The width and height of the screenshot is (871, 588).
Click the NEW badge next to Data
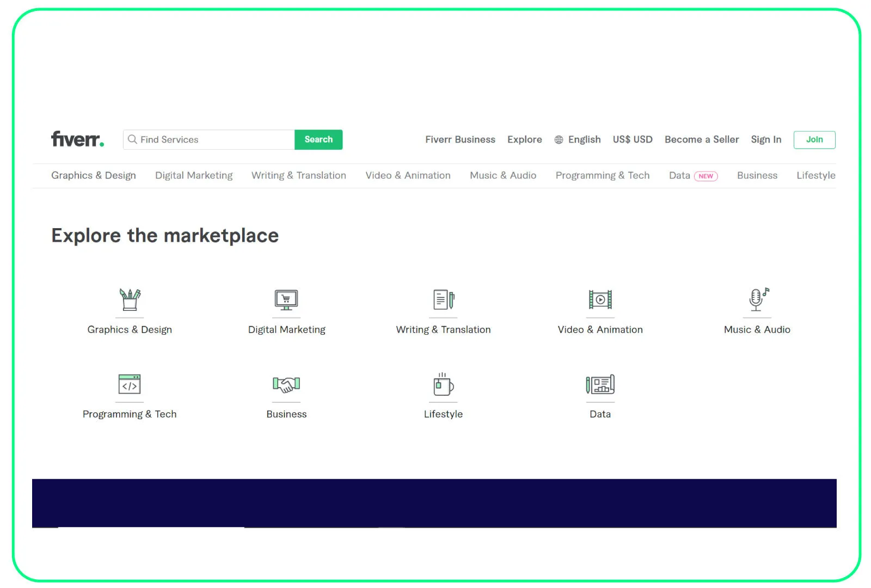coord(706,176)
